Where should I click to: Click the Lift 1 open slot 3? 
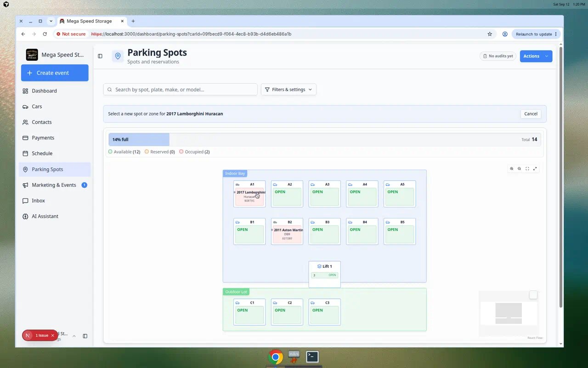(x=325, y=275)
